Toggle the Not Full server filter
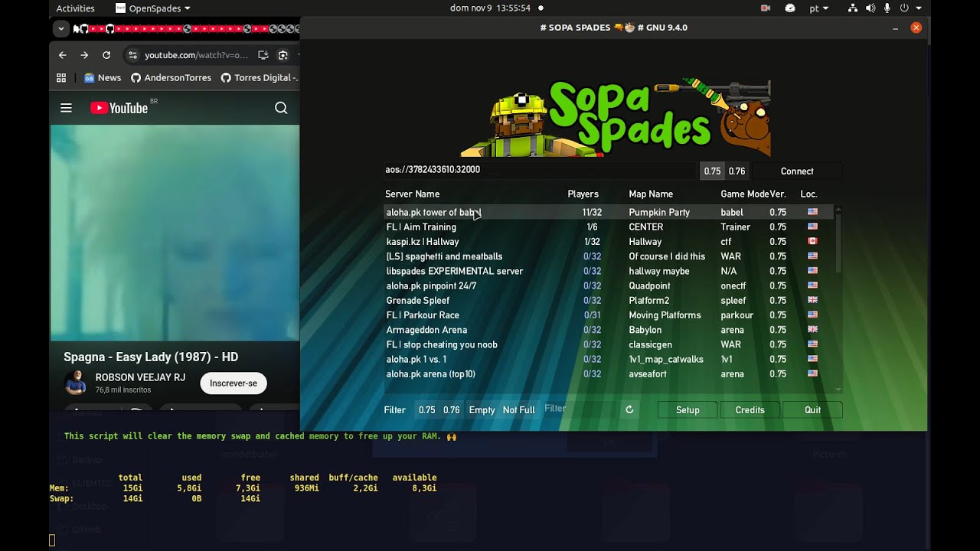 518,410
